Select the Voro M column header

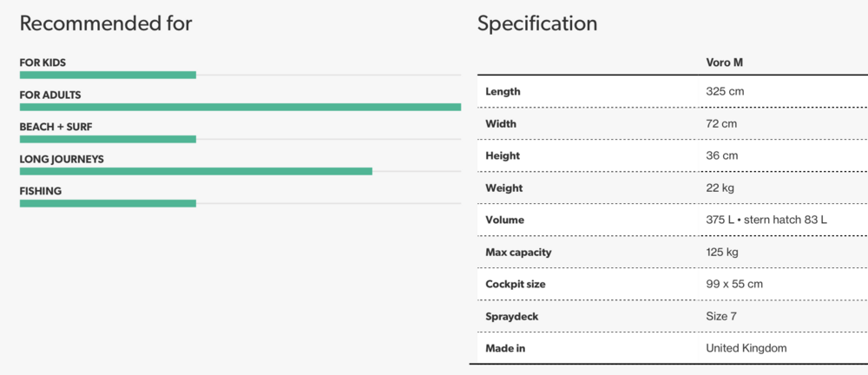coord(725,63)
